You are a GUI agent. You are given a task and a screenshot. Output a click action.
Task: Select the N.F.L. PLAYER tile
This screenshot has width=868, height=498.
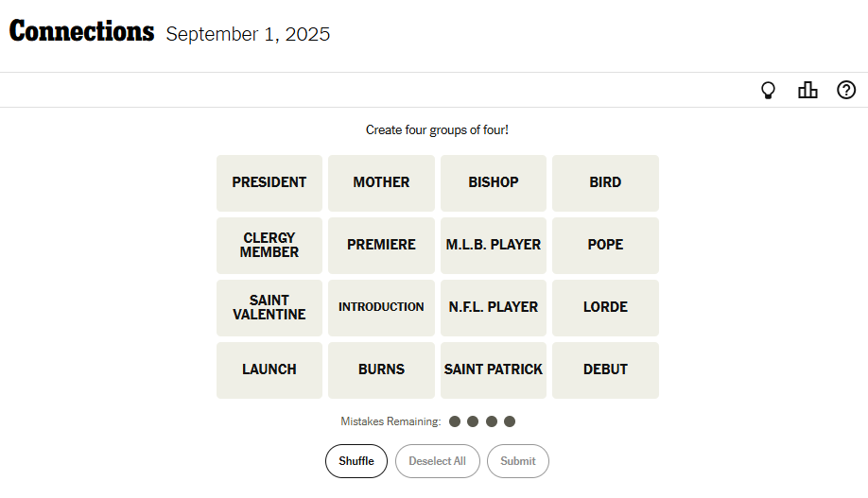(x=494, y=307)
